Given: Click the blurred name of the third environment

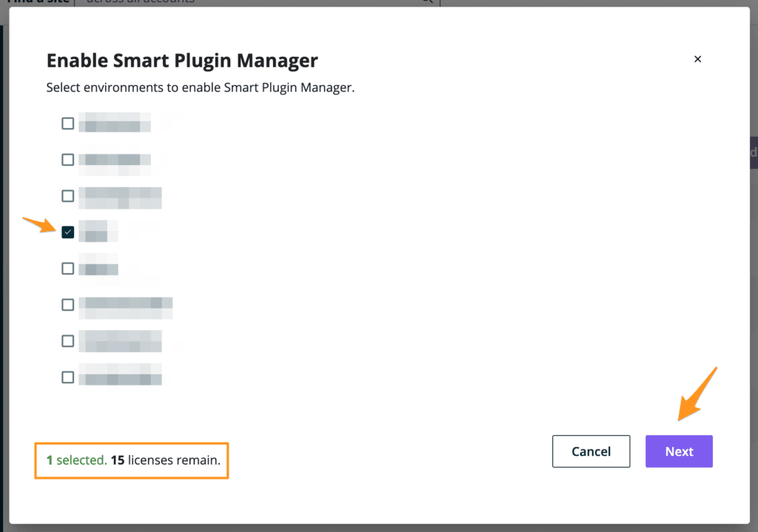Looking at the screenshot, I should coord(120,197).
